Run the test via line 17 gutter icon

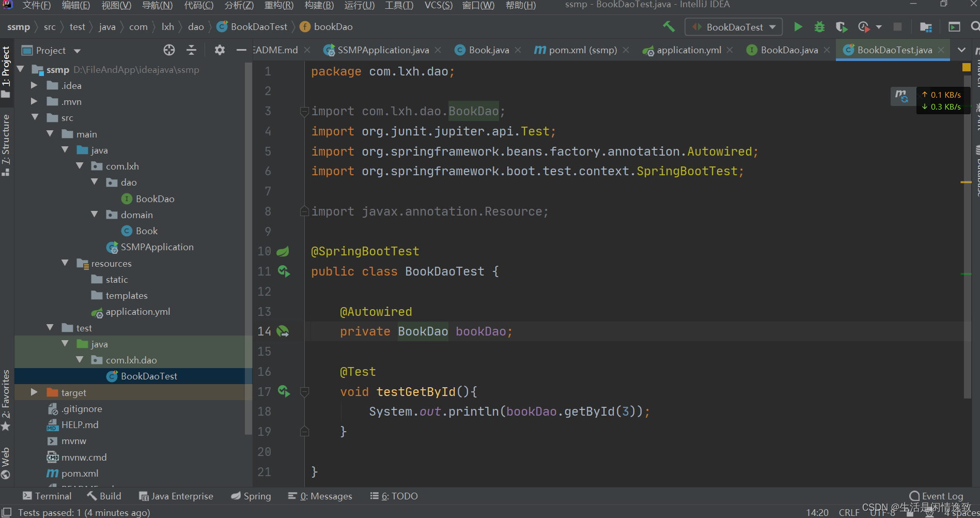pos(284,391)
